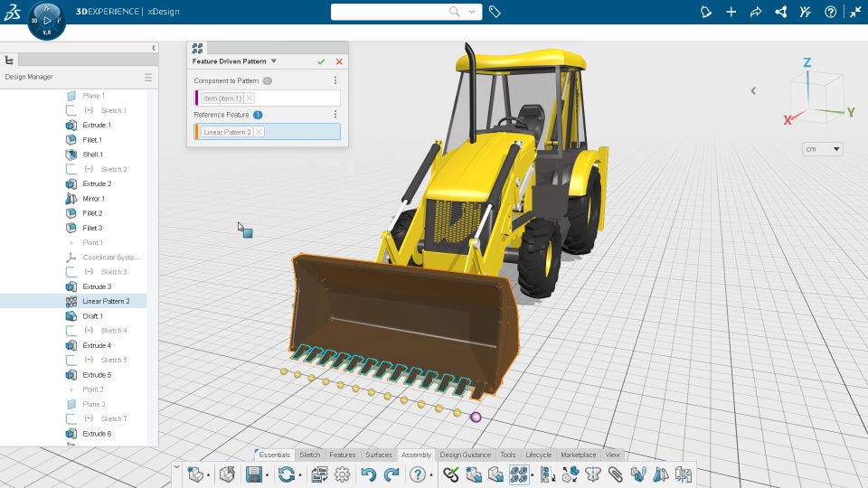The image size is (868, 488).
Task: Click the settings gear icon
Action: [x=342, y=474]
